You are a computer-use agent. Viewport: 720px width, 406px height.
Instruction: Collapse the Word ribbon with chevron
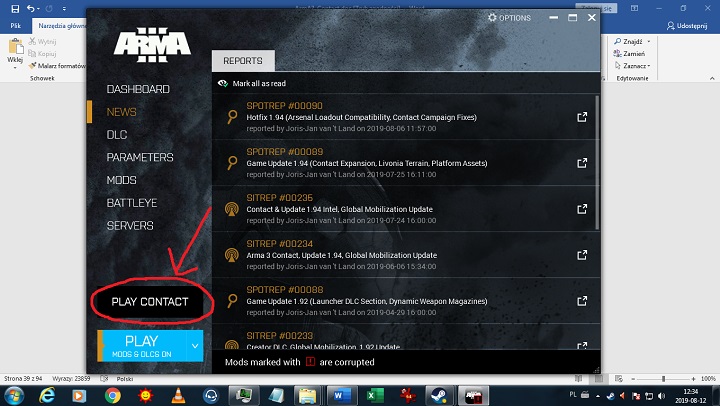point(712,79)
